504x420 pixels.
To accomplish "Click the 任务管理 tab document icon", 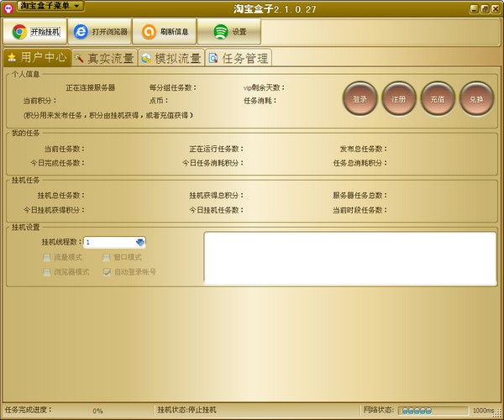I will pyautogui.click(x=213, y=58).
